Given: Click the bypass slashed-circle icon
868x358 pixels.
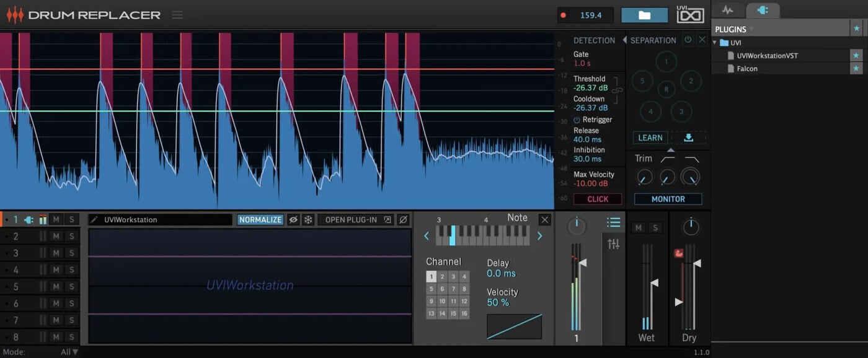Looking at the screenshot, I should (403, 219).
